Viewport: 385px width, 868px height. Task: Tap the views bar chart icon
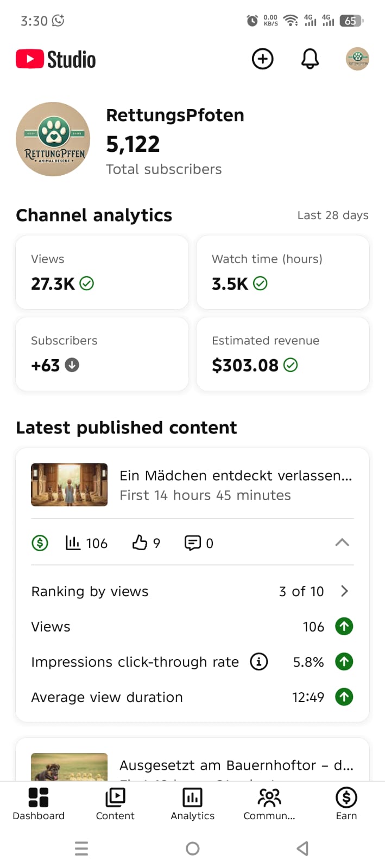click(x=73, y=542)
